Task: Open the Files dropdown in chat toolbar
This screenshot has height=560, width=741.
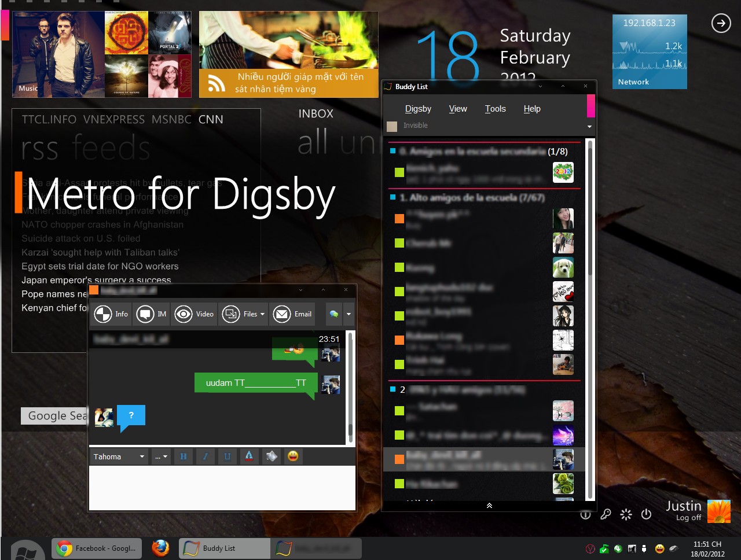Action: [243, 314]
